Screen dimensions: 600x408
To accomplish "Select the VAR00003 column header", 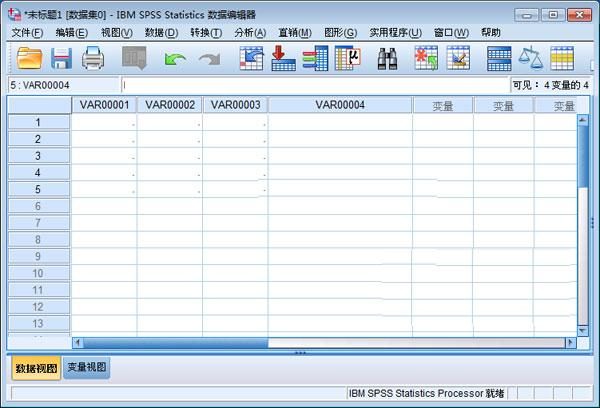I will tap(235, 105).
